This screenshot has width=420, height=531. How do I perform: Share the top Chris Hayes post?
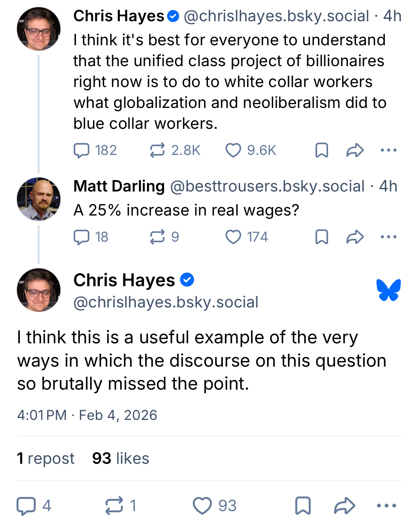pyautogui.click(x=355, y=150)
